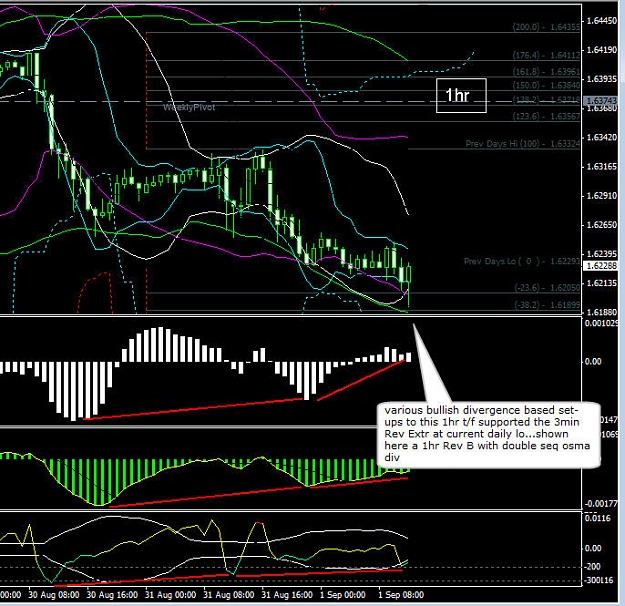The width and height of the screenshot is (625, 606).
Task: Select the bullish divergence annotation callout text
Action: point(487,434)
